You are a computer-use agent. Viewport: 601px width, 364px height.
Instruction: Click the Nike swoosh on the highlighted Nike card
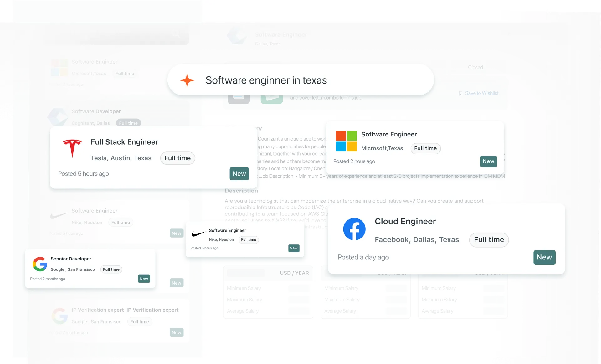198,234
